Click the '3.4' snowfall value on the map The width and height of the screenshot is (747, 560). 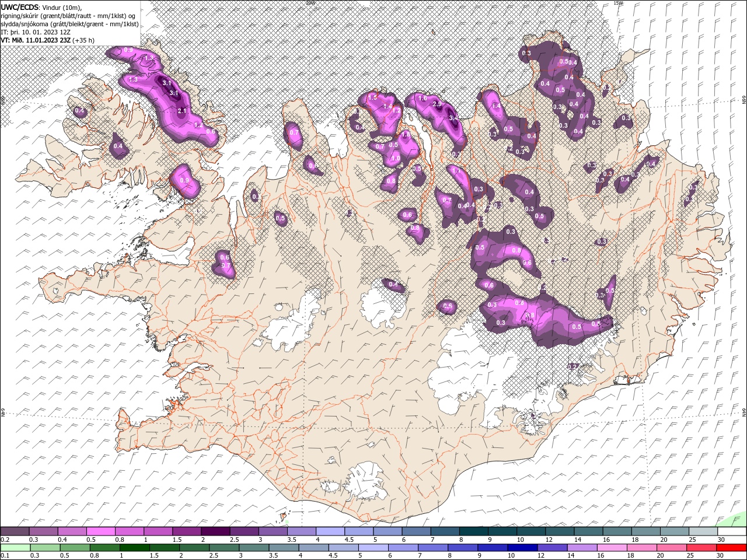453,117
